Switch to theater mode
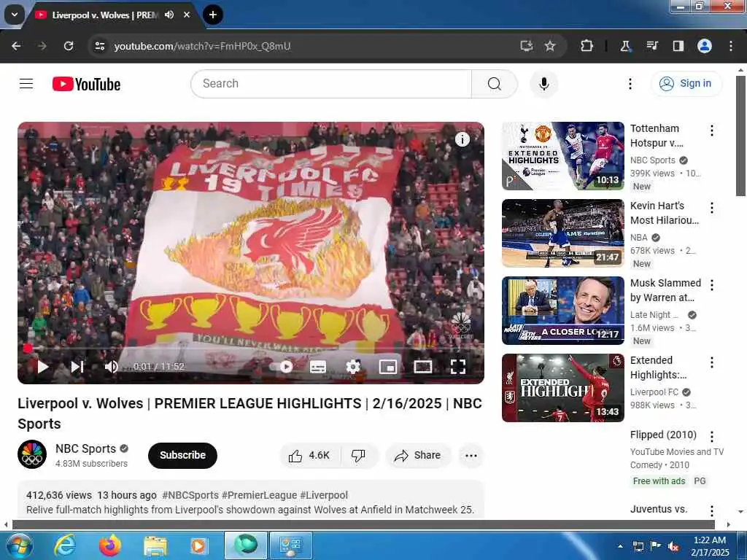The image size is (747, 560). [423, 367]
